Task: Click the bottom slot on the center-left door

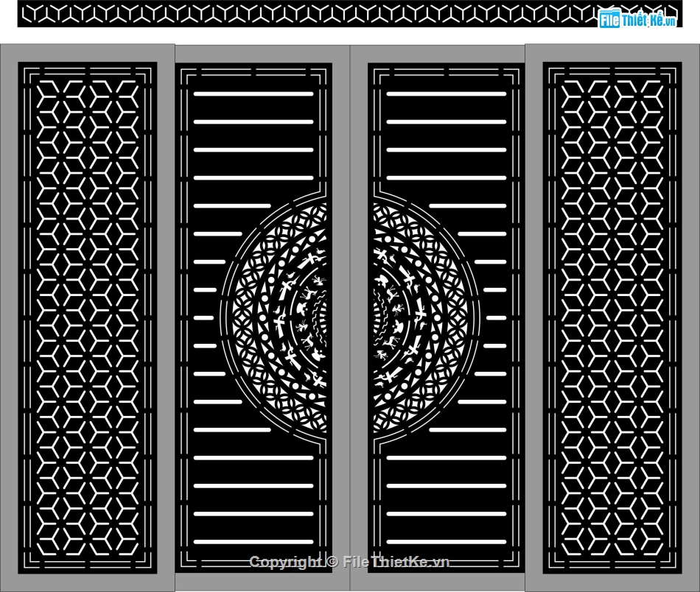Action: click(x=253, y=541)
